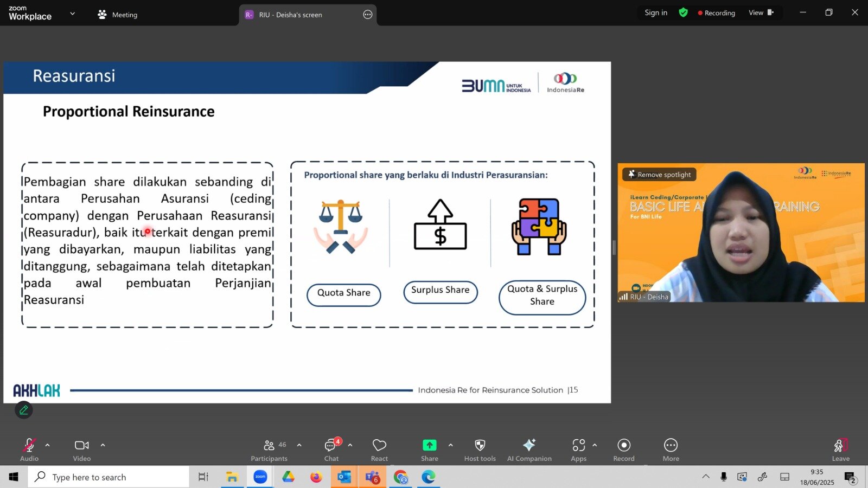The height and width of the screenshot is (488, 868).
Task: Click the panel divider handle beside video
Action: 614,248
